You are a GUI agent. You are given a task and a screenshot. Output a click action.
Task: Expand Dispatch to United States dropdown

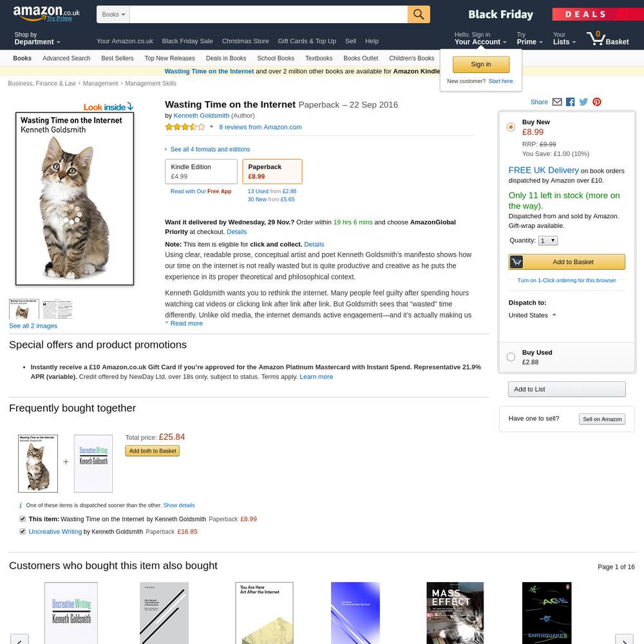[x=532, y=315]
